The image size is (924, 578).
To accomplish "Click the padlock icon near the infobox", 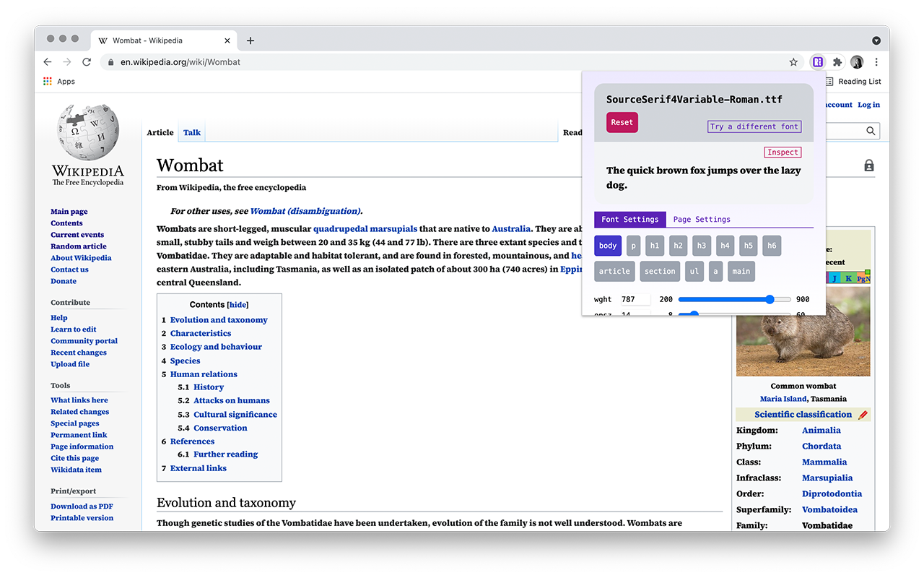I will 868,165.
